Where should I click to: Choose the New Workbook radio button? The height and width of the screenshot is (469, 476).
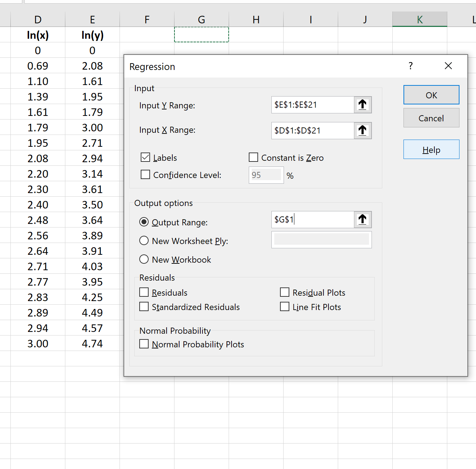pos(144,259)
